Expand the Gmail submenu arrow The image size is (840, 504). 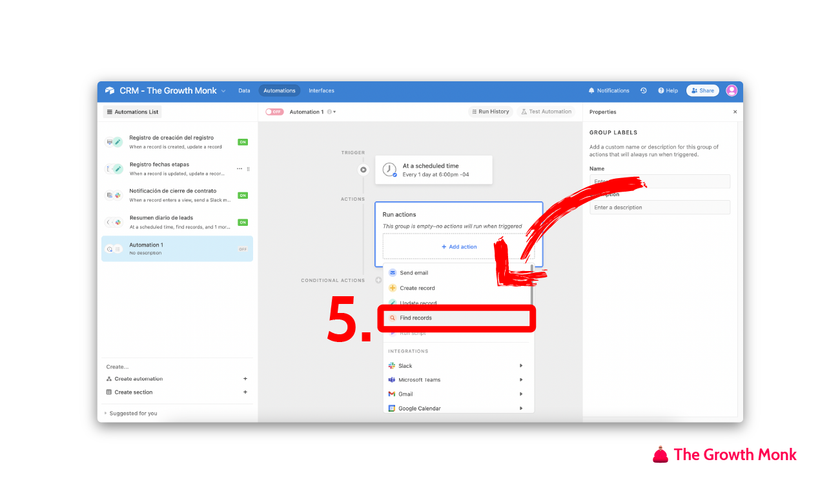click(521, 394)
